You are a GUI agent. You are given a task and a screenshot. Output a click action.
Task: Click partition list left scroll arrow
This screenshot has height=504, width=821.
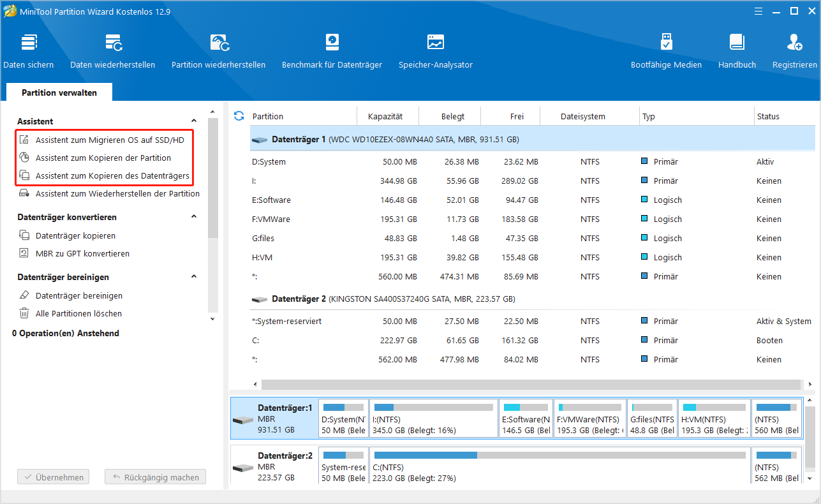[x=256, y=385]
